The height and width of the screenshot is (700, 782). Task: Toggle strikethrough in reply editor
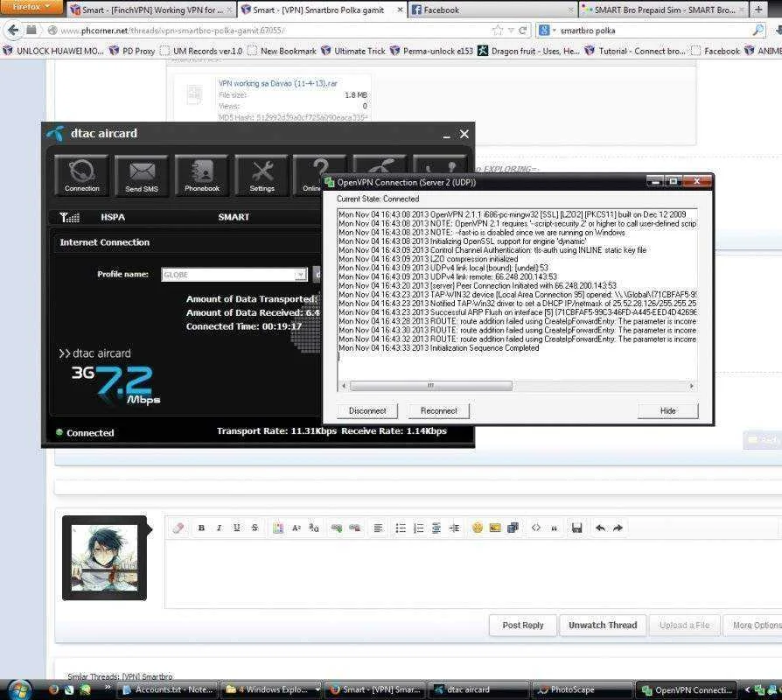tap(255, 528)
